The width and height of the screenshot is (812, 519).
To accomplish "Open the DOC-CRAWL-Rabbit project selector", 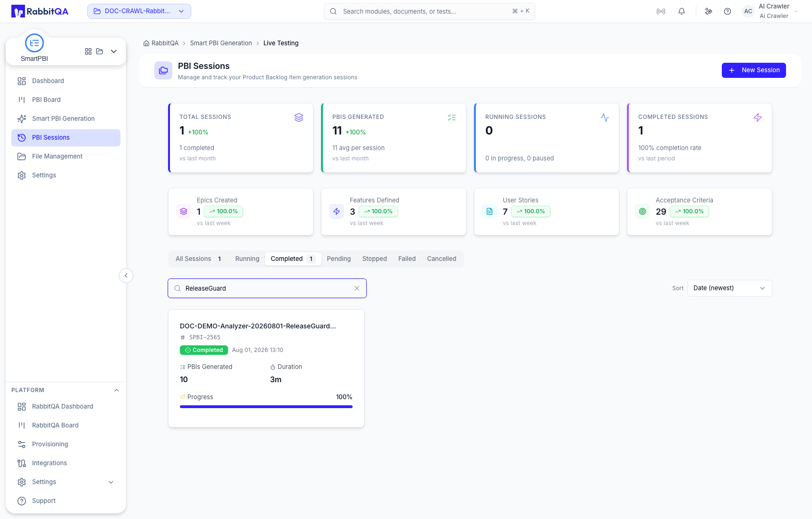I will pos(139,11).
